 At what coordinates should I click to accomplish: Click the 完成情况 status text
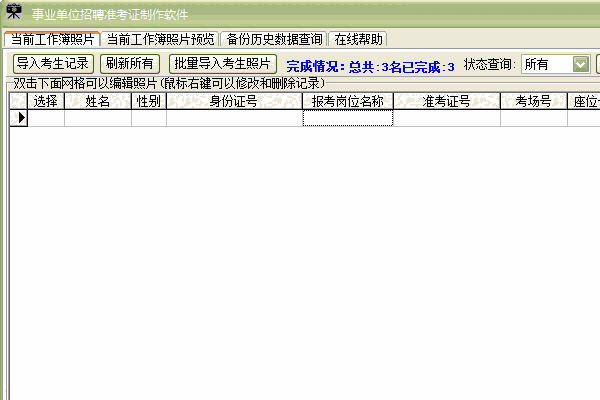[x=370, y=67]
